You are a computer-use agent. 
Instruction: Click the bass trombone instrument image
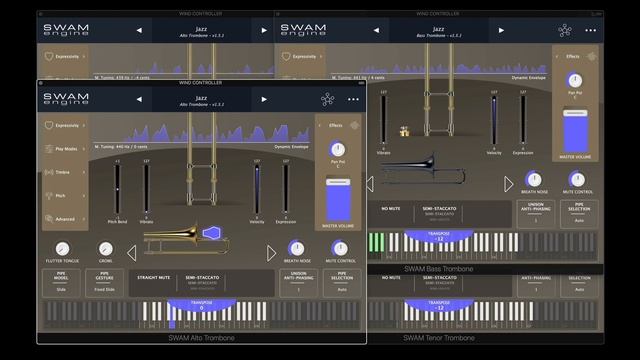coord(423,169)
